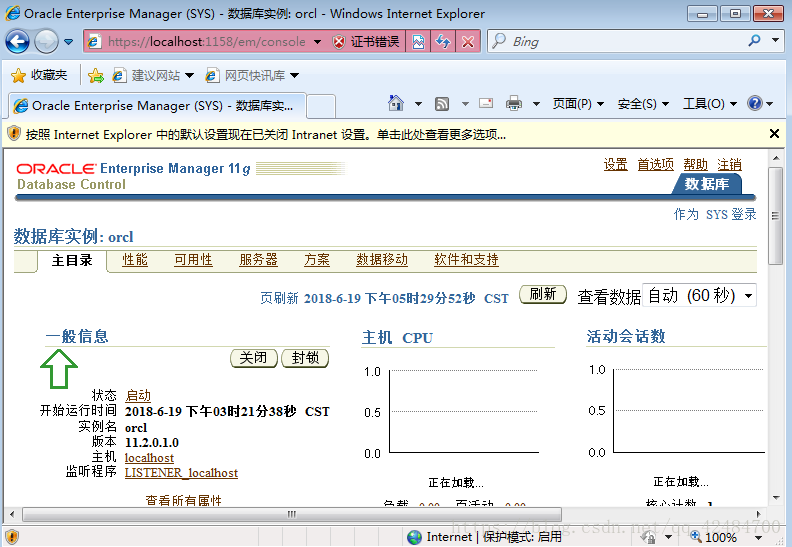The image size is (792, 547).
Task: Click the RSS feeds icon
Action: 442,104
